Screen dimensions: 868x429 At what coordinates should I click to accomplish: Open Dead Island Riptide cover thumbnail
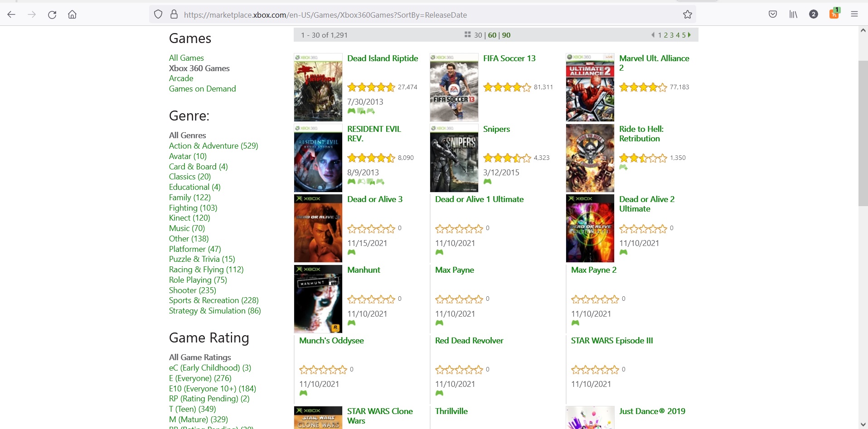[x=318, y=87]
